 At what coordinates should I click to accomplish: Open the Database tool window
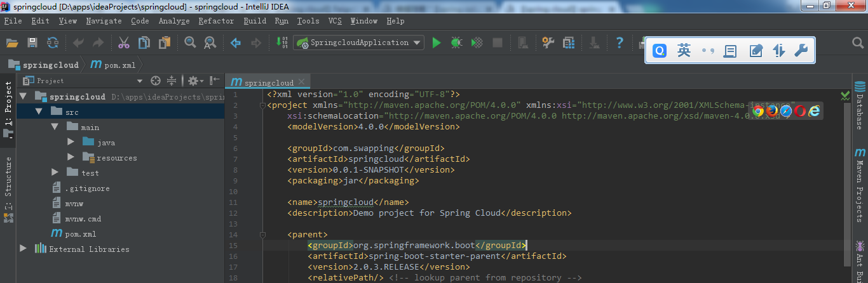[860, 105]
